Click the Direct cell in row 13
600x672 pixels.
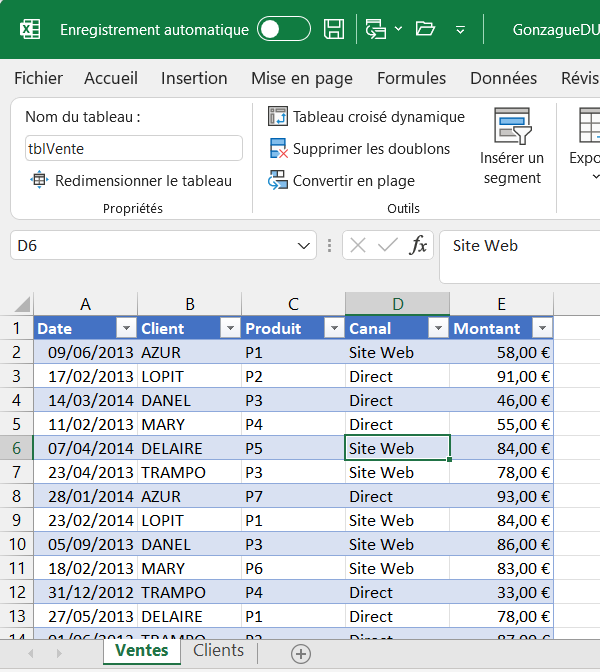coord(397,616)
